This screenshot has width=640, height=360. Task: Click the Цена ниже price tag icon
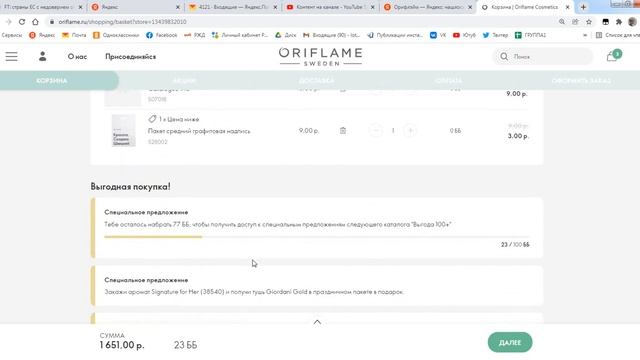coord(152,119)
